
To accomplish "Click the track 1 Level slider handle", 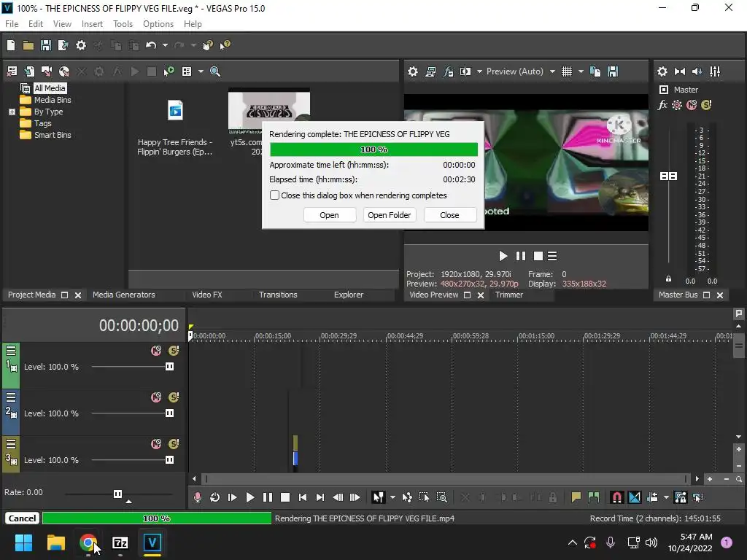I will click(169, 367).
